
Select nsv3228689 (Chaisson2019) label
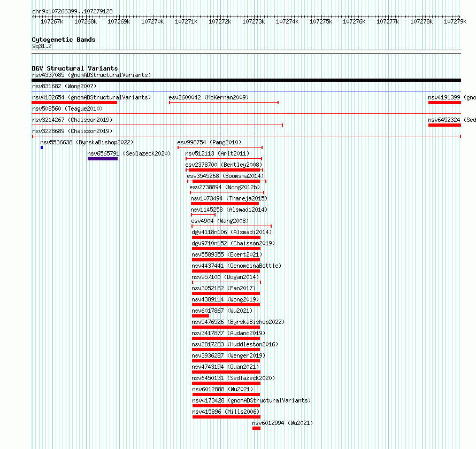(x=72, y=131)
